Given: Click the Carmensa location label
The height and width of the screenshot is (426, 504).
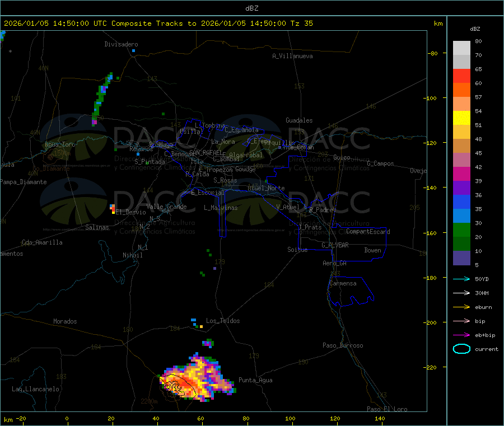Looking at the screenshot, I should tap(343, 283).
